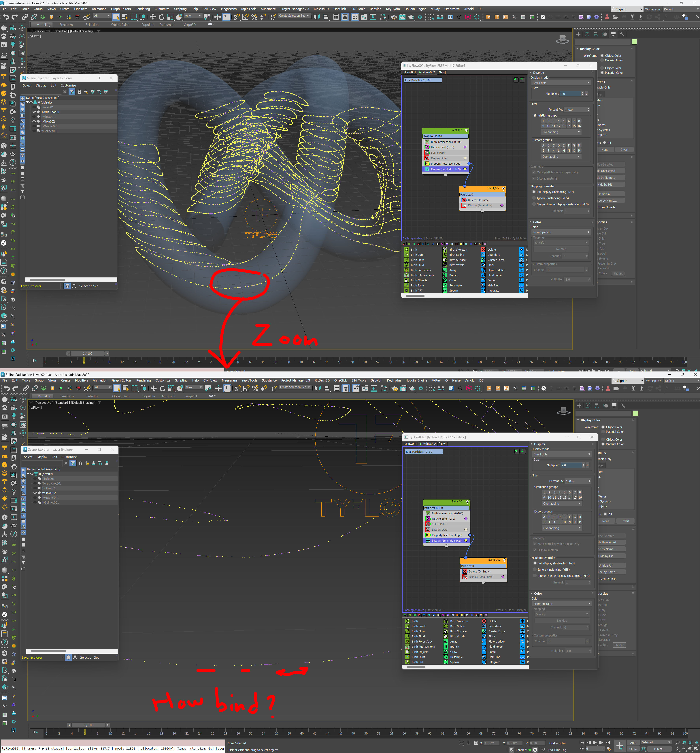Click the 6 / 100 time slider, top screenshot
Screen dimensions: 700x753
click(87, 353)
